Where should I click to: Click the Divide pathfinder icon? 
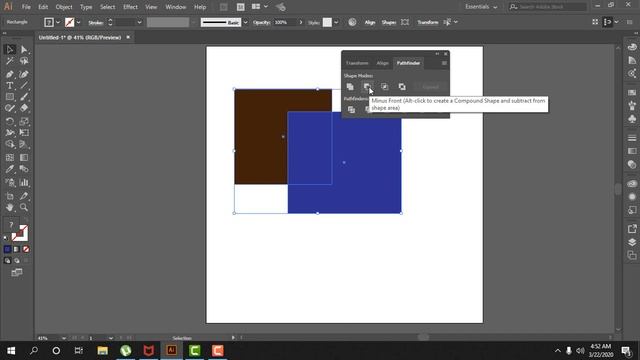coord(351,109)
